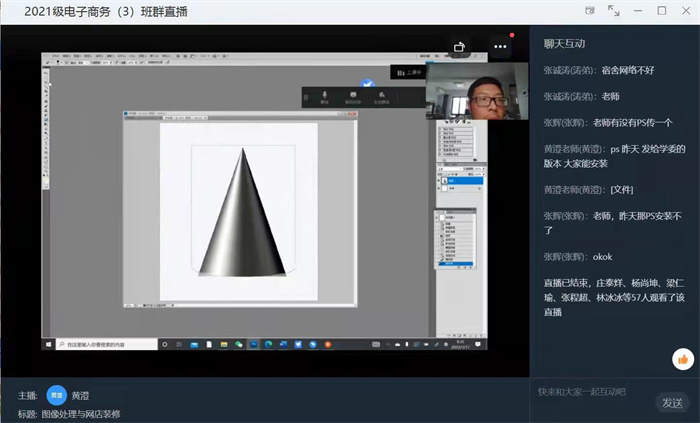Enter fullscreen using the expand arrows icon
Viewport: 700px width, 423px height.
point(613,11)
